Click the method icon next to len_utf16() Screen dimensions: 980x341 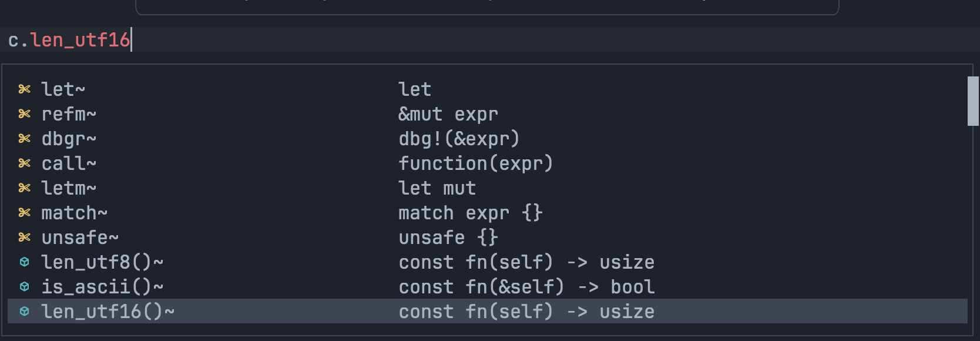(x=24, y=311)
